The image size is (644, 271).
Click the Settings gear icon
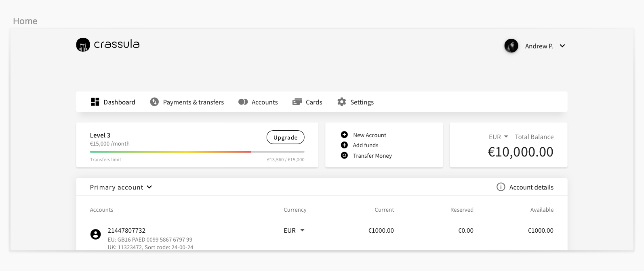point(342,102)
